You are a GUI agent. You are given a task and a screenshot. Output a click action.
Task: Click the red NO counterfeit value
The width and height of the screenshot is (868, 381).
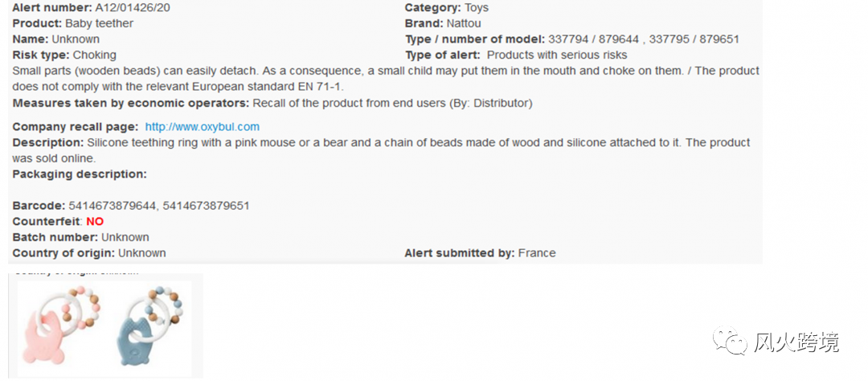pos(95,222)
